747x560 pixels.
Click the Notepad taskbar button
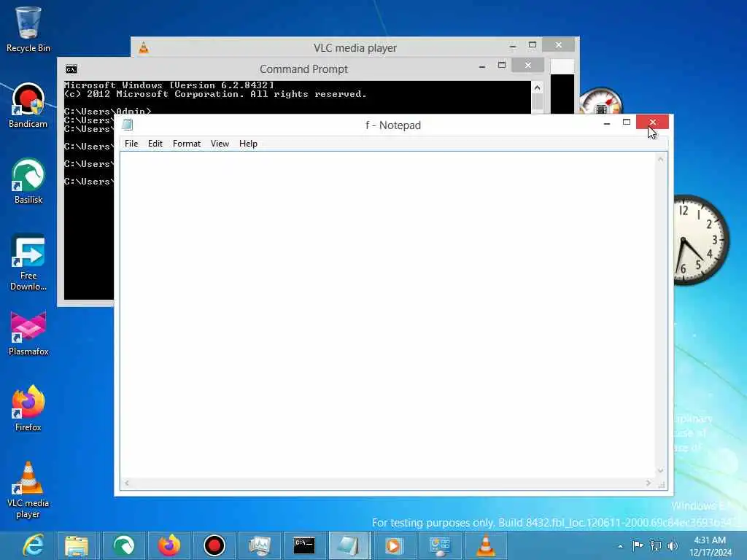pos(348,545)
